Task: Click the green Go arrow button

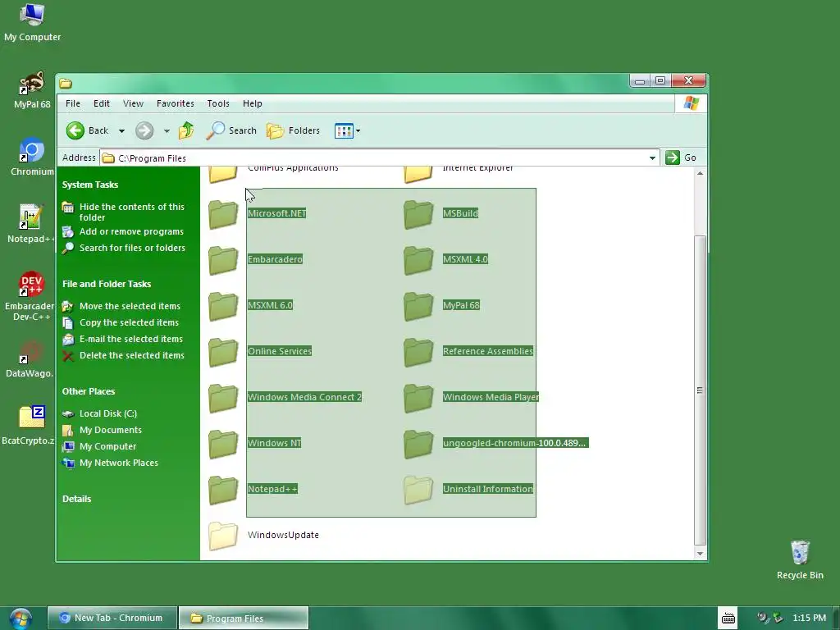Action: click(x=673, y=157)
